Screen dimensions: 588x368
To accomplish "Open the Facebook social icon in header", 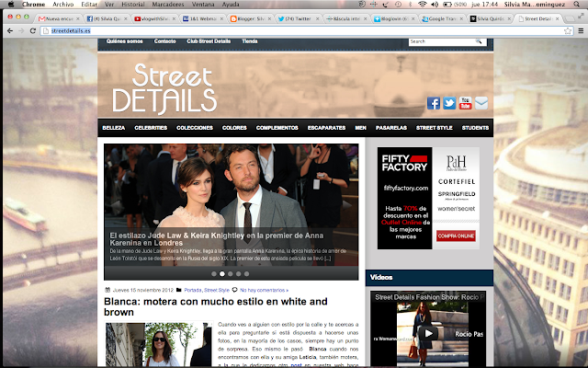I will 434,103.
